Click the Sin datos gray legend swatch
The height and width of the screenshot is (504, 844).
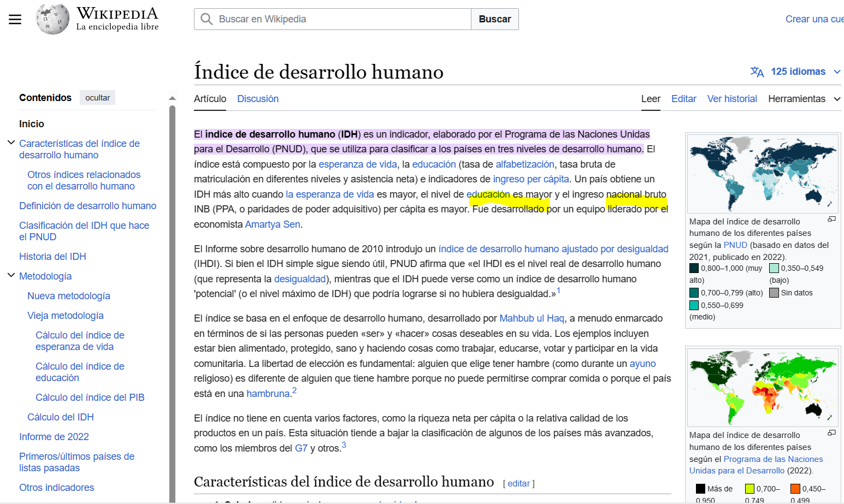(x=774, y=293)
